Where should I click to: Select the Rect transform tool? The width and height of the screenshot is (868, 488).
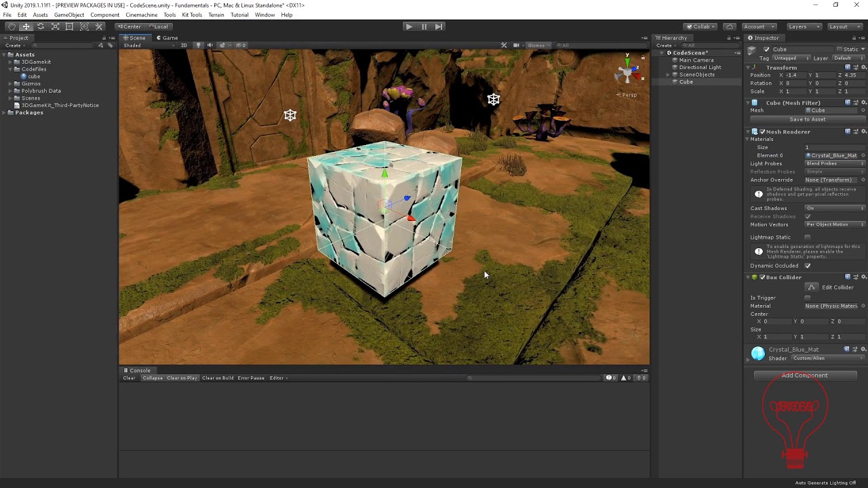(69, 26)
